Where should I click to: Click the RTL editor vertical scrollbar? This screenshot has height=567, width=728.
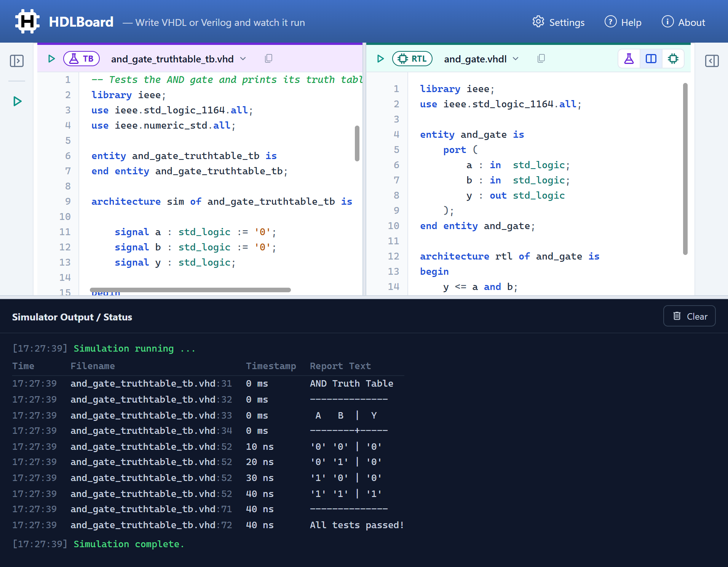tap(685, 169)
